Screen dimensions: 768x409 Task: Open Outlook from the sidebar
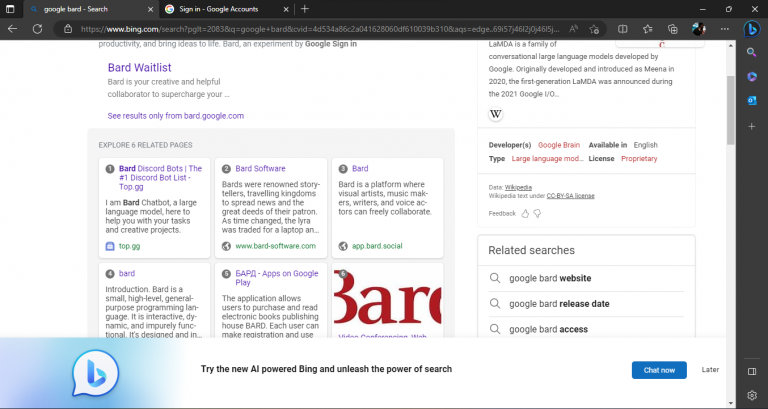(x=752, y=100)
